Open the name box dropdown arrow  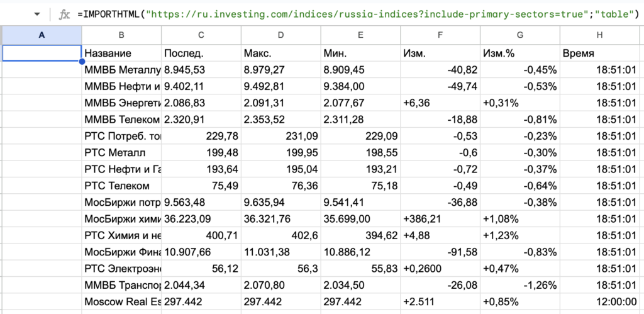pyautogui.click(x=36, y=14)
